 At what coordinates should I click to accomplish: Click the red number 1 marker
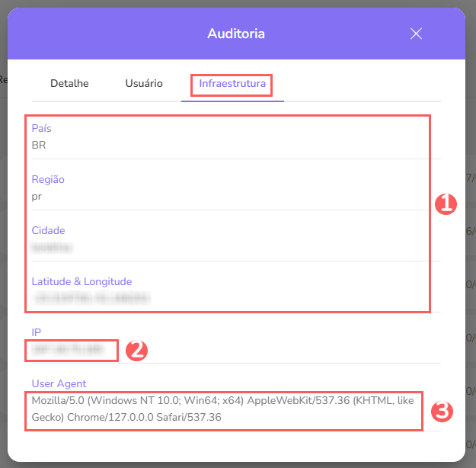coord(446,204)
